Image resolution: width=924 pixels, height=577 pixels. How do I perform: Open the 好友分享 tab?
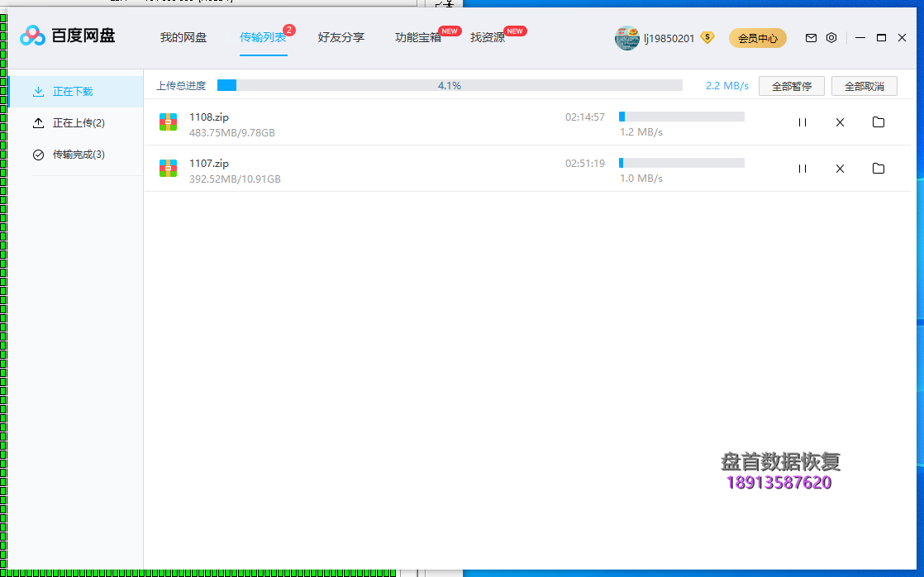point(341,38)
